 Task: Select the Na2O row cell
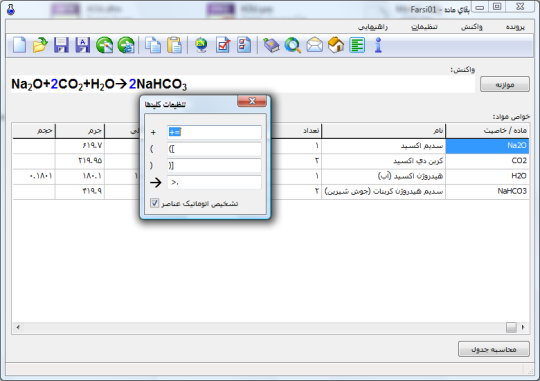click(x=487, y=146)
